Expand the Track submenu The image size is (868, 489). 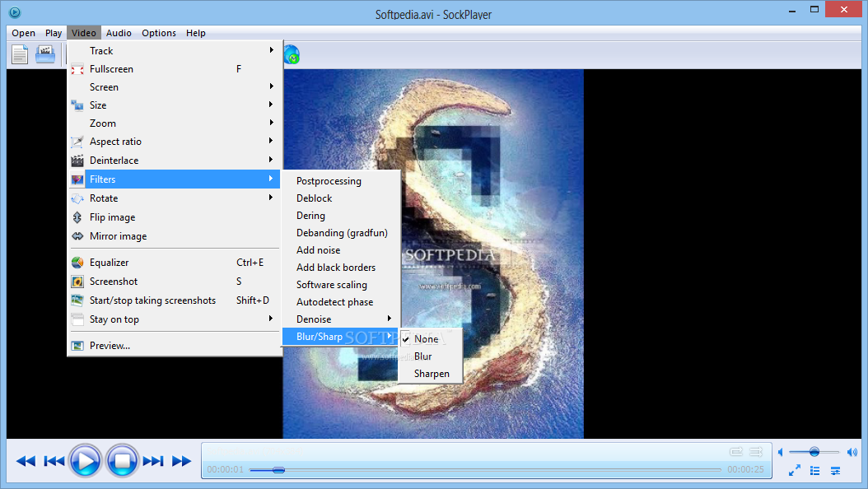click(x=175, y=51)
